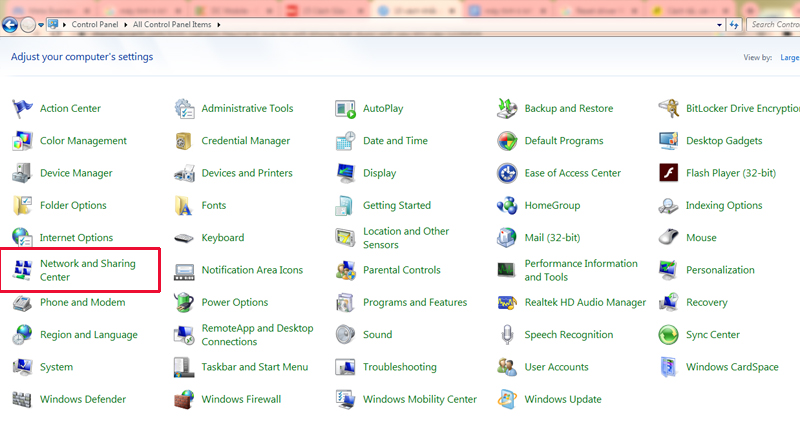Click the Sound speaker icon
The height and width of the screenshot is (433, 800).
(345, 335)
